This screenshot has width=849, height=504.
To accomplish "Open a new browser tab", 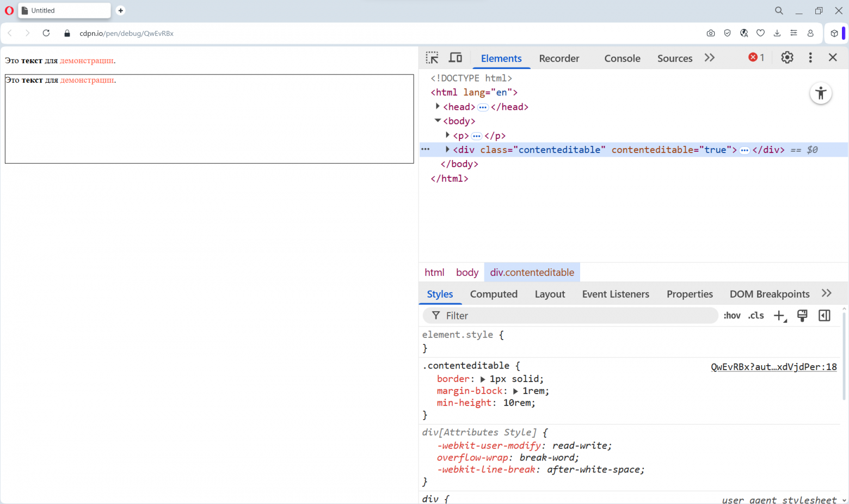I will [121, 10].
